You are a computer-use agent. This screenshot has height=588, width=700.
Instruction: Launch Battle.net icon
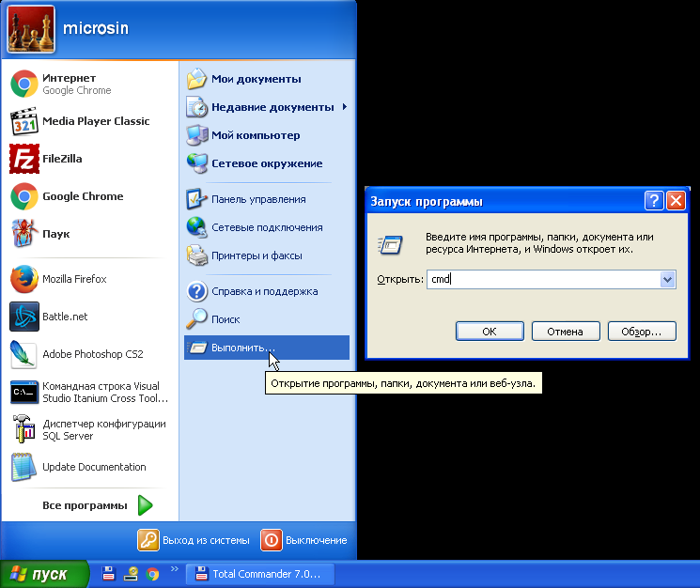point(24,317)
